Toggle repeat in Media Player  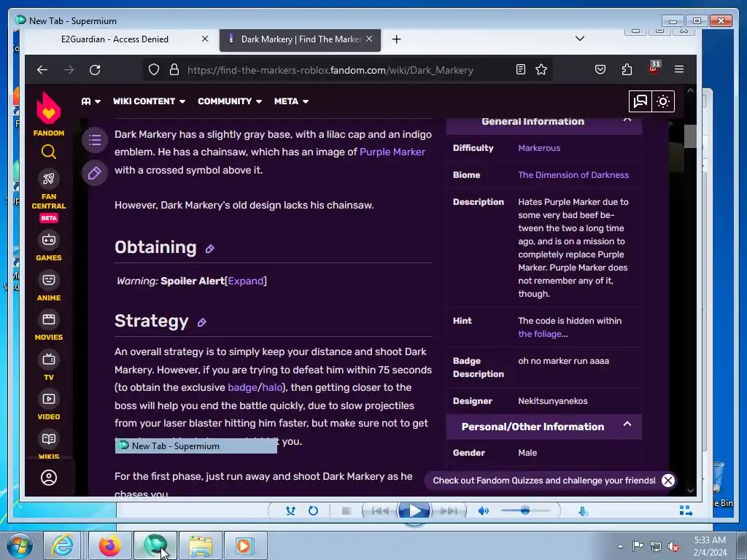313,511
